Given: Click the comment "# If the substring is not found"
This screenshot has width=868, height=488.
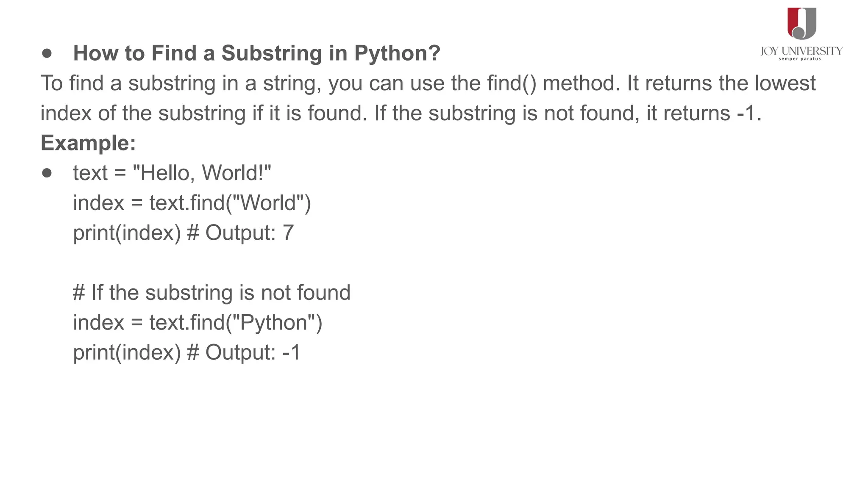Looking at the screenshot, I should tap(211, 293).
